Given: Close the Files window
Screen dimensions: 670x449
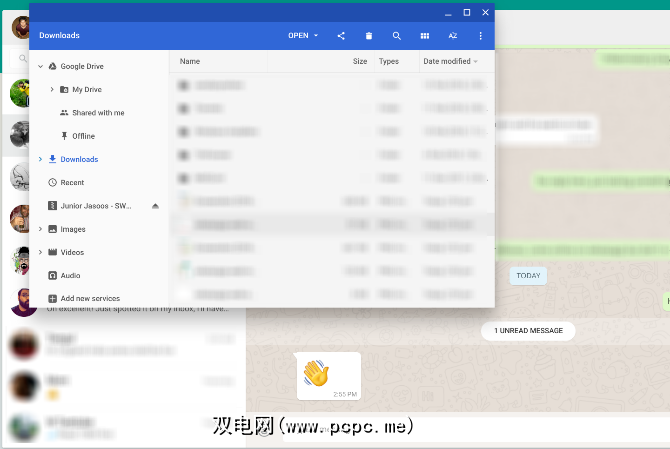Looking at the screenshot, I should [485, 12].
